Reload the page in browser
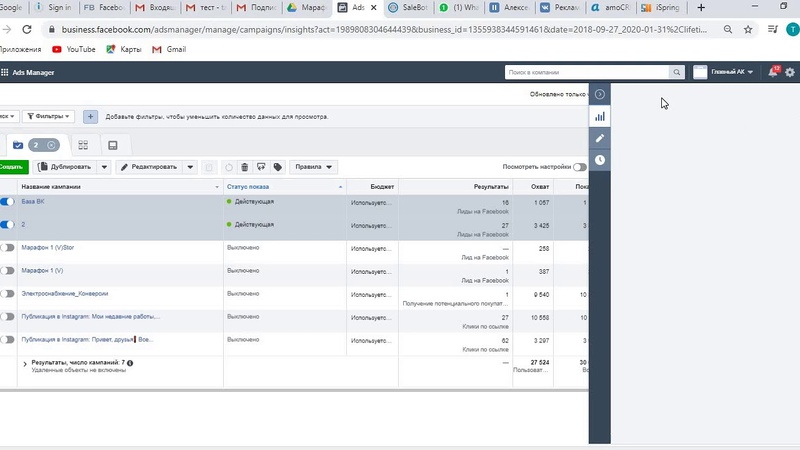 (x=27, y=30)
